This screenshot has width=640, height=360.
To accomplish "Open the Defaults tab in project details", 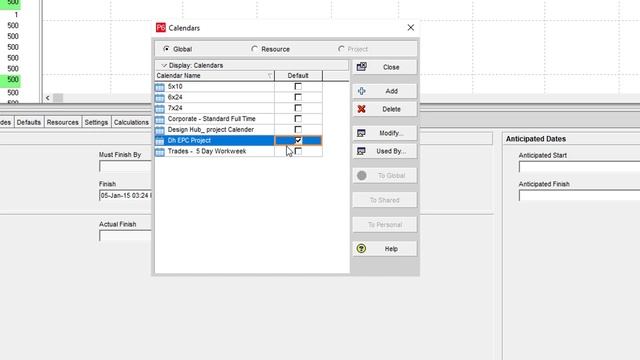I will pos(29,122).
